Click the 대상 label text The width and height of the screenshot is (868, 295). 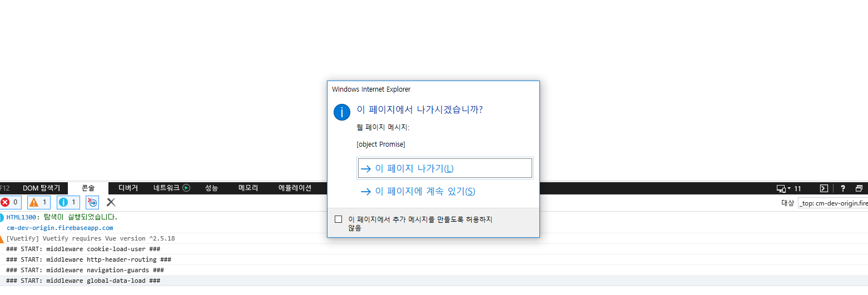787,203
